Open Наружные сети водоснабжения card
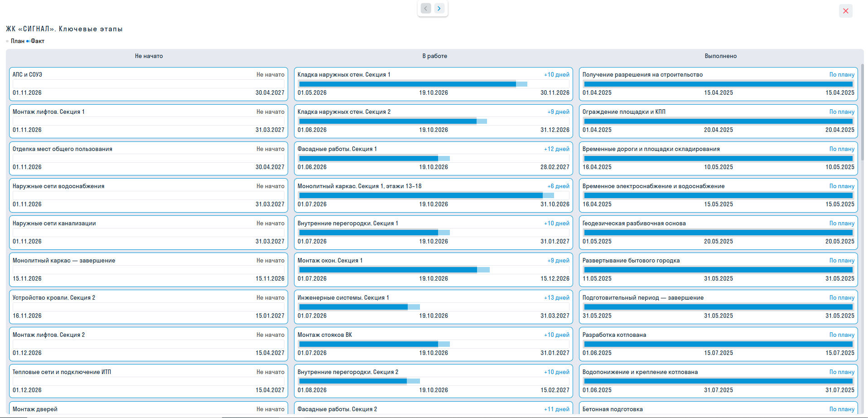This screenshot has height=418, width=868. [x=149, y=195]
